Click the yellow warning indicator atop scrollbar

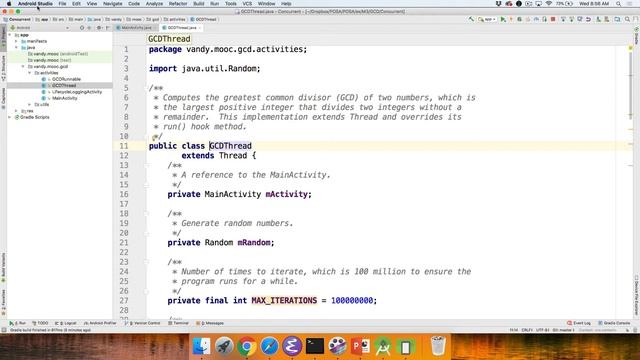tap(631, 49)
